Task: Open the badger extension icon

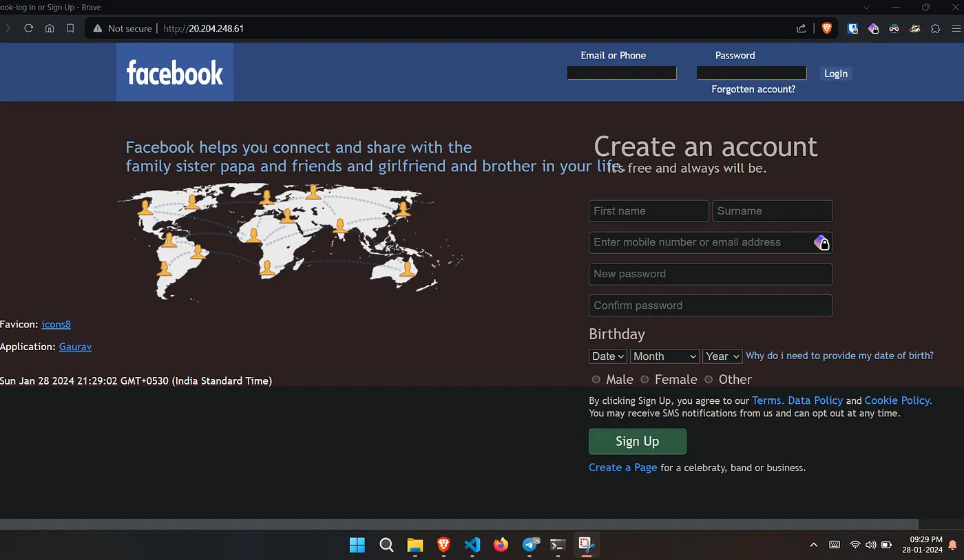Action: click(914, 28)
